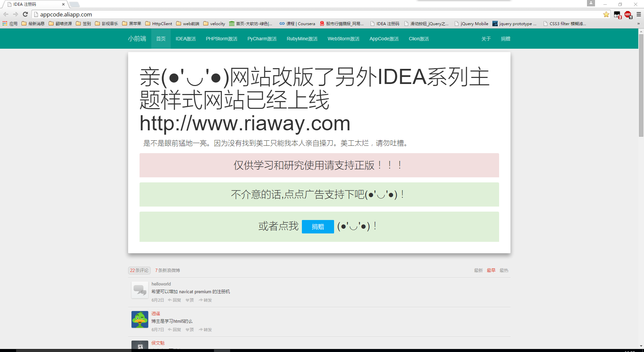Open the 股市行情播报 bookmark
The image size is (644, 352).
click(x=341, y=24)
